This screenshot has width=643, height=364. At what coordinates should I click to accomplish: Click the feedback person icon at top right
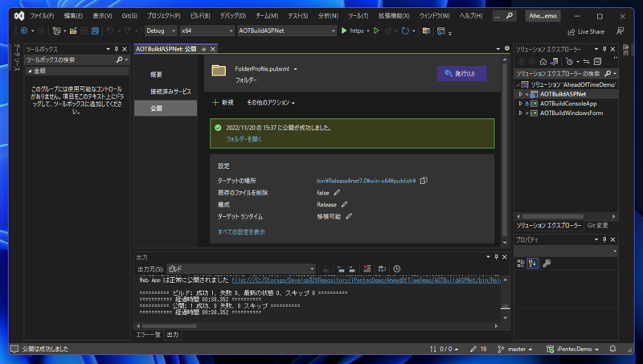pyautogui.click(x=620, y=31)
